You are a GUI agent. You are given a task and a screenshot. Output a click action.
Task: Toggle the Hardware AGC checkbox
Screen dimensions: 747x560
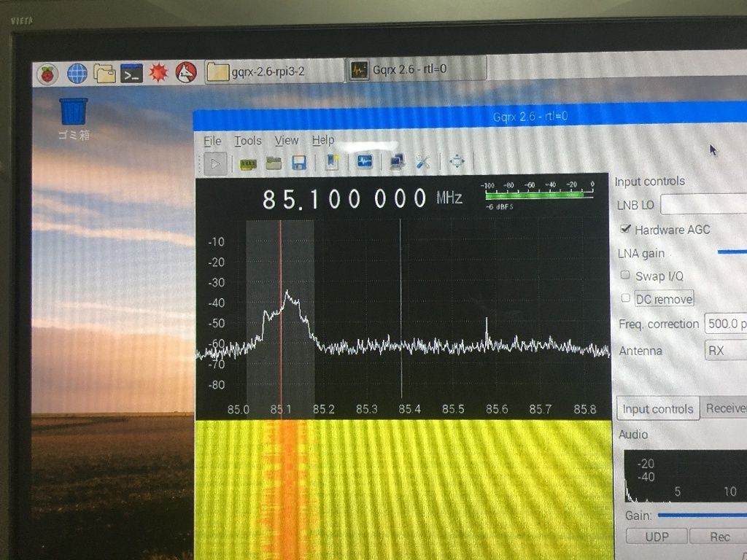[625, 229]
